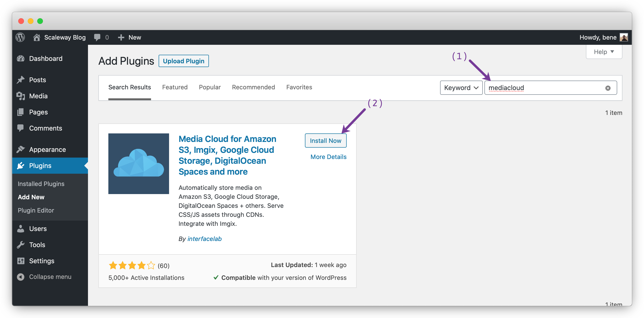Open the Scaleway Blog home icon
Screen dimensions: 644x318
click(37, 37)
